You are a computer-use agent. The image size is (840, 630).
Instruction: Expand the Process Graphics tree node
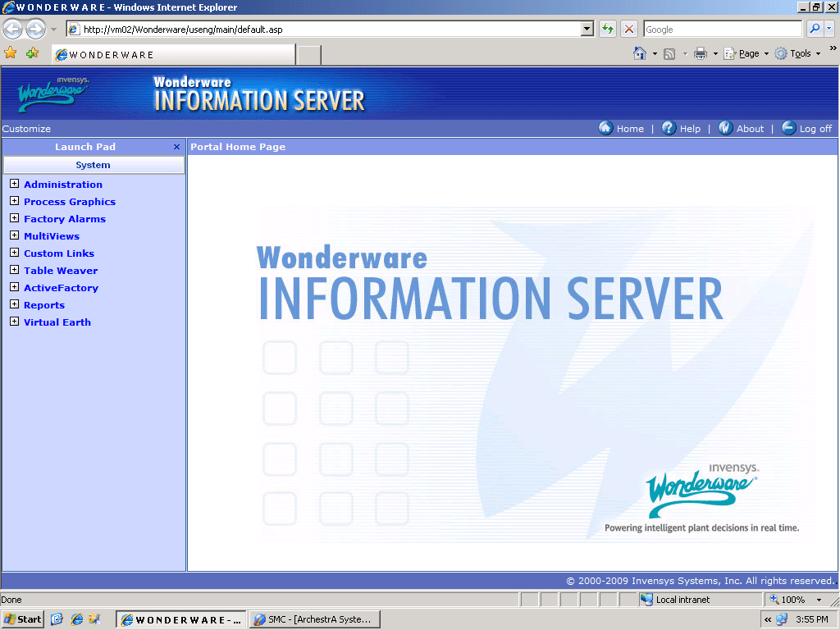tap(15, 201)
